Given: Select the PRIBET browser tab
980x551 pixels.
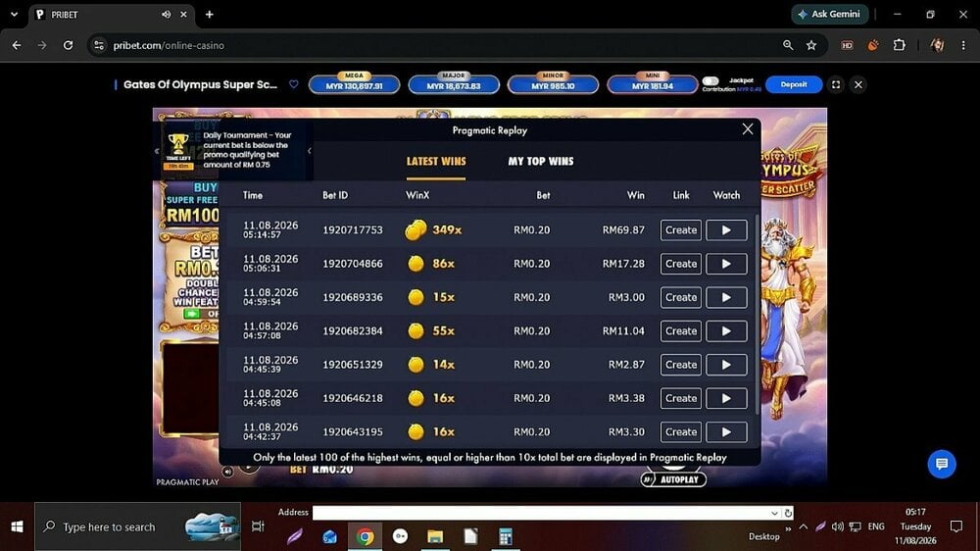Looking at the screenshot, I should 112,15.
